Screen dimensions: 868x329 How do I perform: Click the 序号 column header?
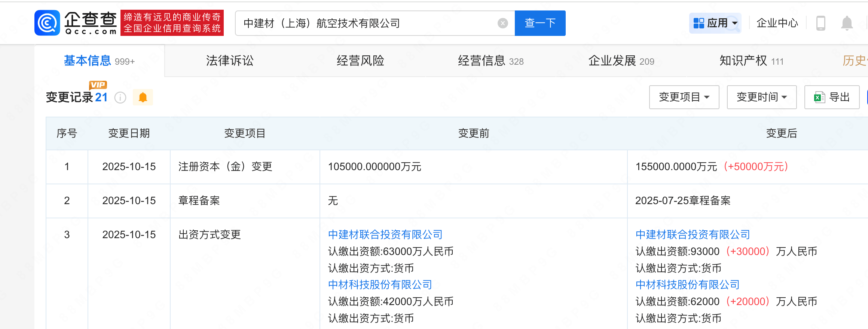coord(67,133)
